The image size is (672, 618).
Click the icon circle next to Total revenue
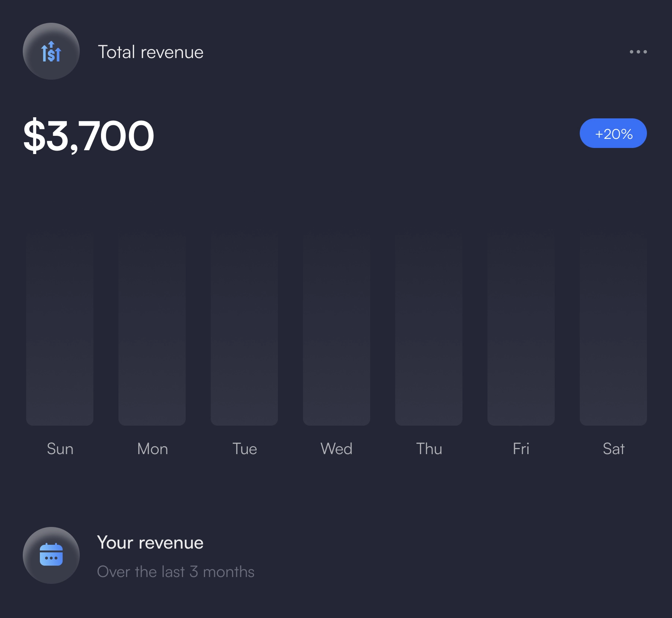point(51,52)
